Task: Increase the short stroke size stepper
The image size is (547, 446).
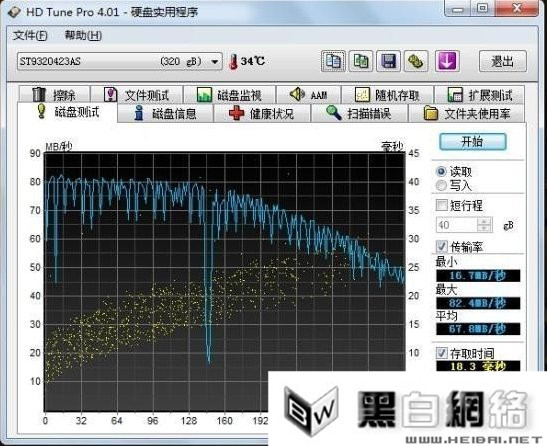Action: tap(484, 222)
